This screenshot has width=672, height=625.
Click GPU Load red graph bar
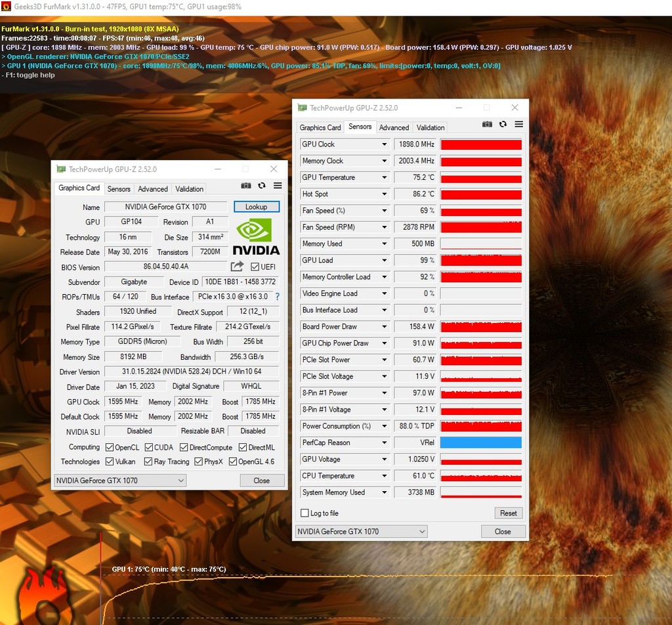click(x=481, y=260)
